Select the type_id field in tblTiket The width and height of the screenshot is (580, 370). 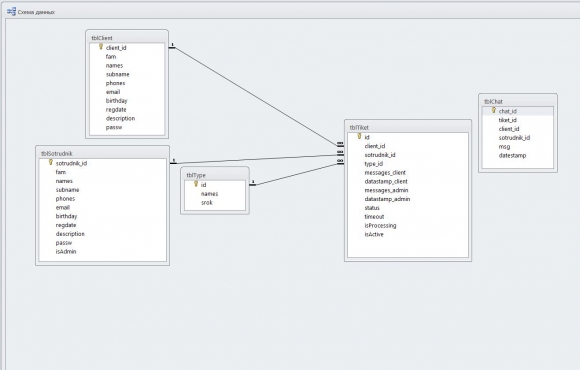tap(408, 164)
